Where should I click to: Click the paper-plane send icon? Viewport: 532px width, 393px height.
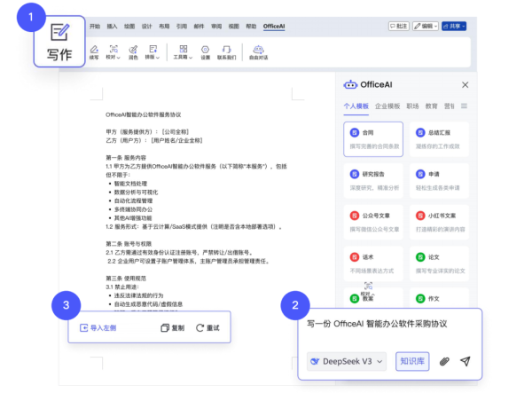[465, 361]
